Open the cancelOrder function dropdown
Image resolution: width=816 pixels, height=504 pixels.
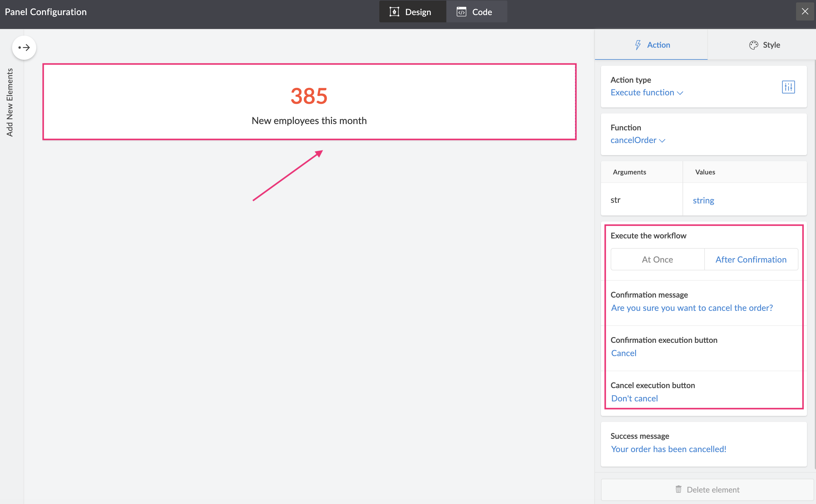tap(638, 140)
